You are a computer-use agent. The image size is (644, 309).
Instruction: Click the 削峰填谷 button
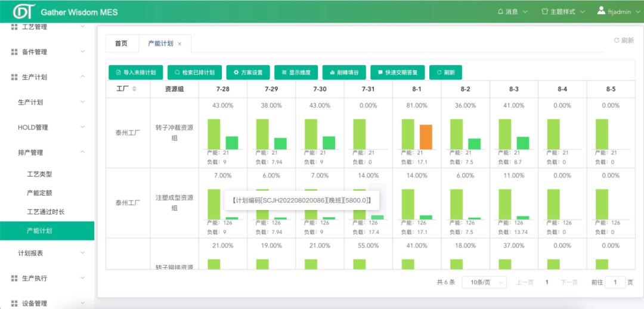pos(344,72)
